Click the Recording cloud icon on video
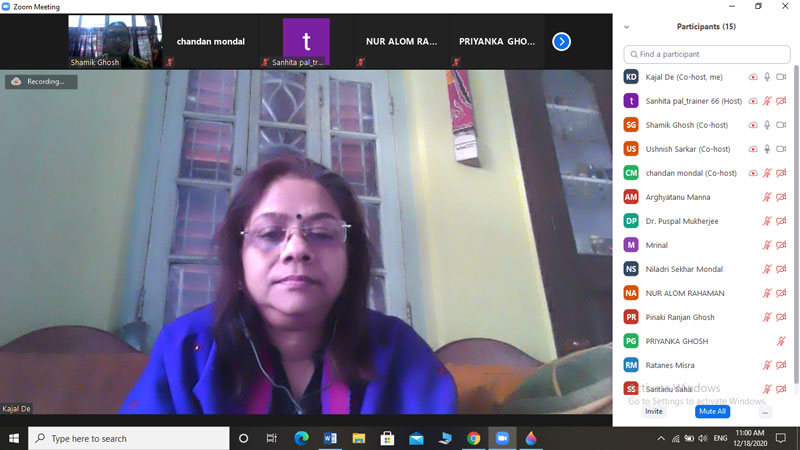 point(16,82)
